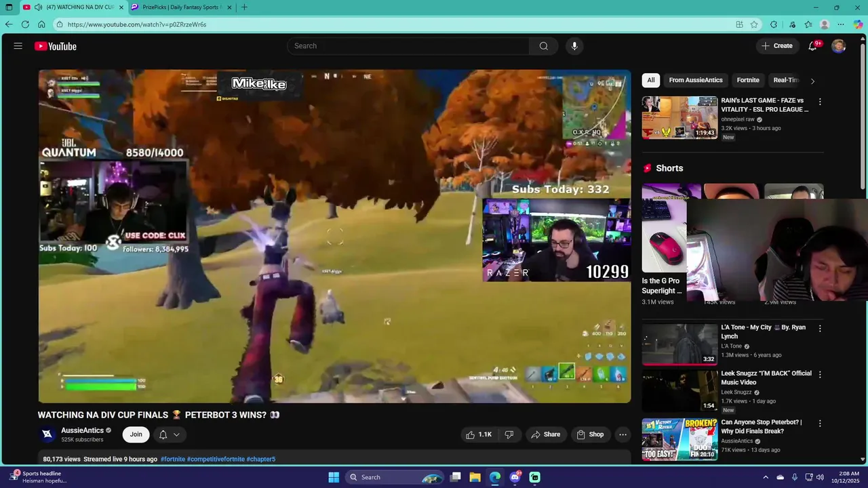Image resolution: width=868 pixels, height=488 pixels.
Task: Open options for Leek Snuggz video
Action: [820, 374]
